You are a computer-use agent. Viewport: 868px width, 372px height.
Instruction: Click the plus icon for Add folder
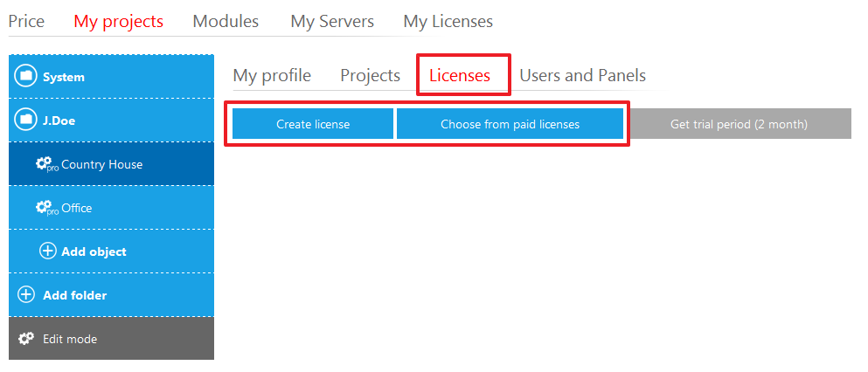(26, 294)
